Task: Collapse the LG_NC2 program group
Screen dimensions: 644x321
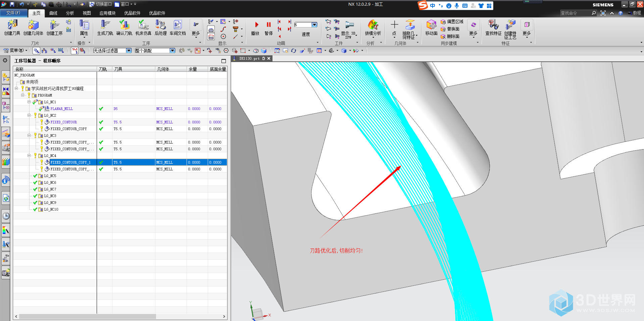Action: click(29, 115)
